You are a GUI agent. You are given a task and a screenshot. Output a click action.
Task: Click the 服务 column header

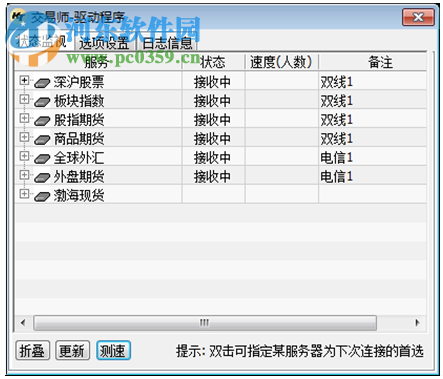(98, 62)
